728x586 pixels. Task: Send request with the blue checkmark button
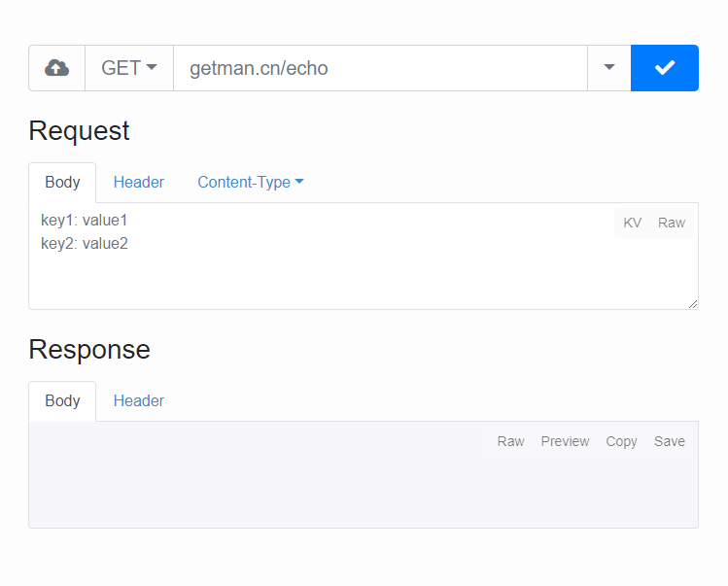(x=665, y=68)
